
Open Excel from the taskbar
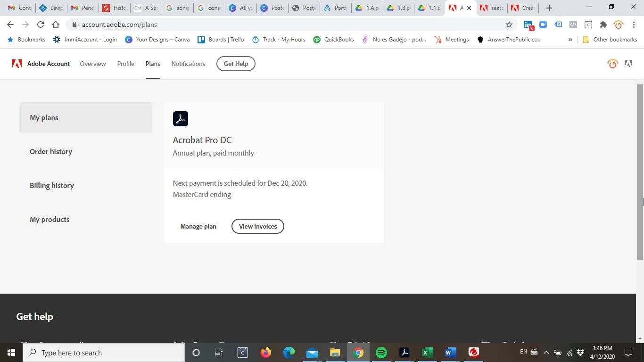[427, 353]
